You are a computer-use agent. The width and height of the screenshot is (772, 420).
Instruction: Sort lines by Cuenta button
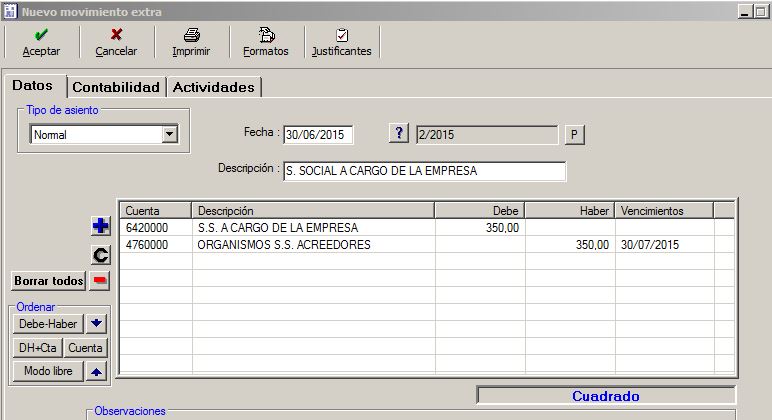(x=85, y=348)
